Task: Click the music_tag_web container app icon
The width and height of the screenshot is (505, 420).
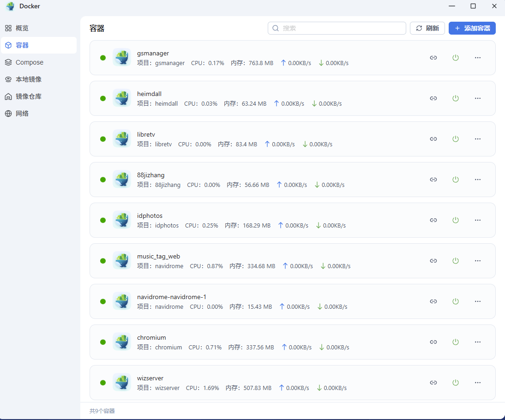Action: coord(122,260)
